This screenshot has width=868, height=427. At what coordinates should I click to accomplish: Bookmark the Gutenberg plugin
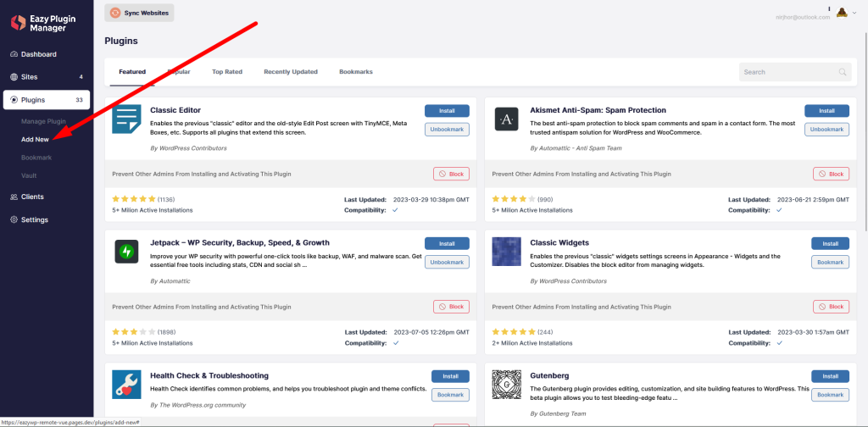tap(831, 395)
